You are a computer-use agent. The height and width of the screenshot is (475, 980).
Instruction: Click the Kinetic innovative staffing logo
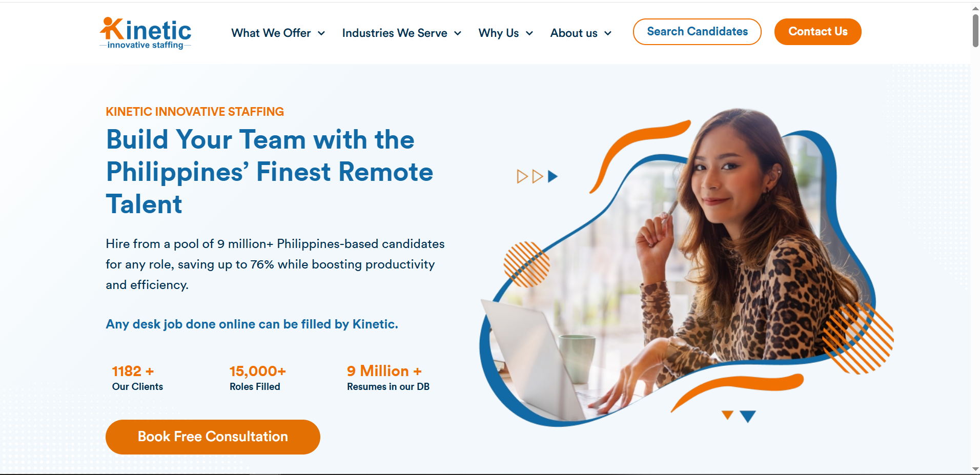(146, 33)
